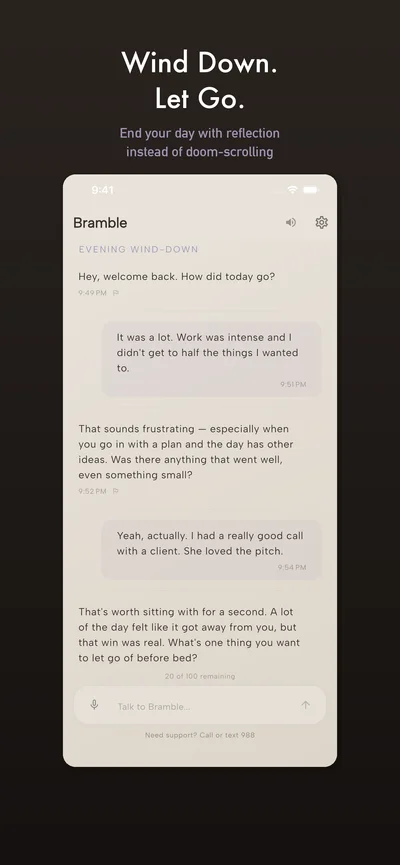Tap the Wi-Fi status icon
This screenshot has width=400, height=865.
point(292,190)
